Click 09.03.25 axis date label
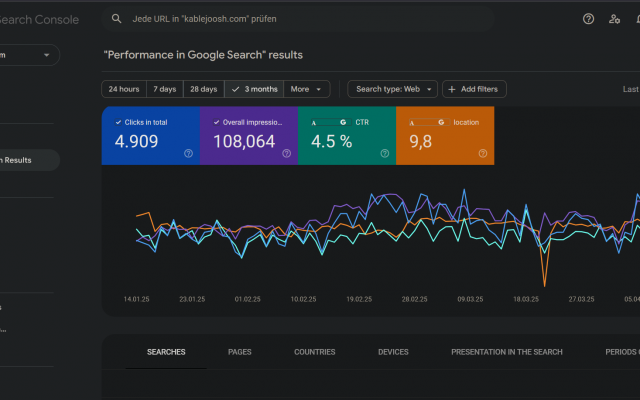Viewport: 640px width, 400px height. tap(470, 299)
